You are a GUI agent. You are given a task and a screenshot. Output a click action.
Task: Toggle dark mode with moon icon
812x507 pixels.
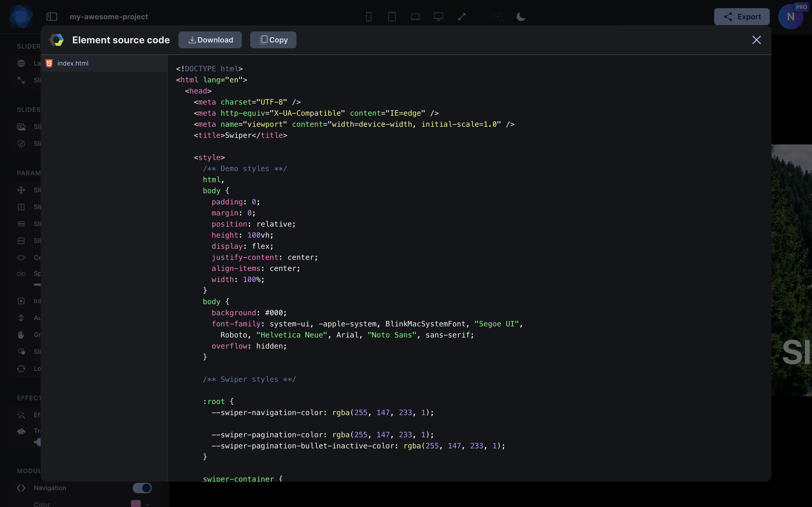521,16
